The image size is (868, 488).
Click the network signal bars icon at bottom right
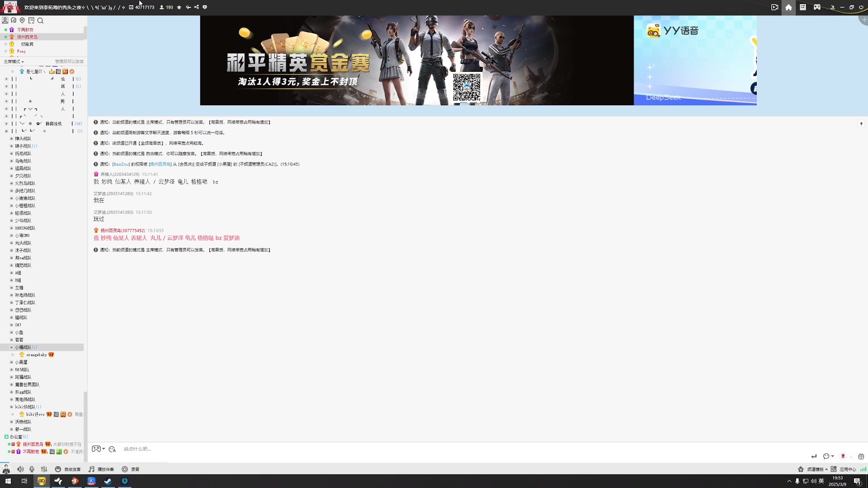pos(863,469)
